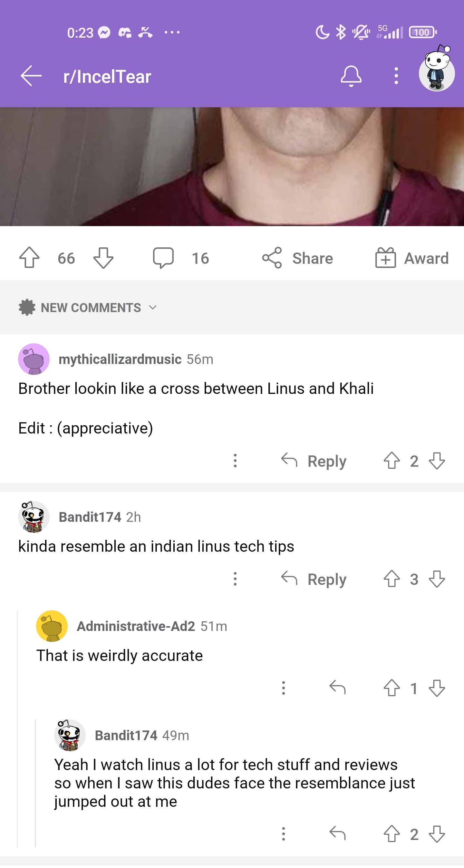Downvote the post with 66 points
Screen dimensions: 464x868
pyautogui.click(x=103, y=258)
